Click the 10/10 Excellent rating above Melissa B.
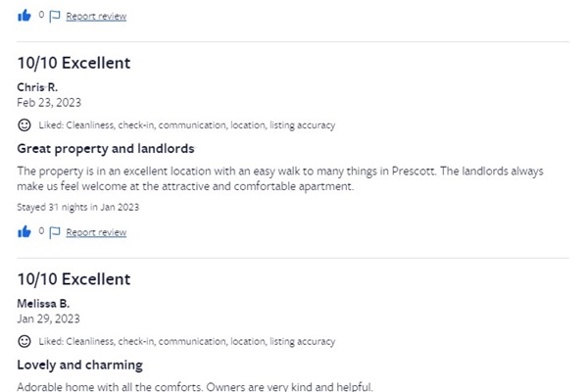 point(73,279)
